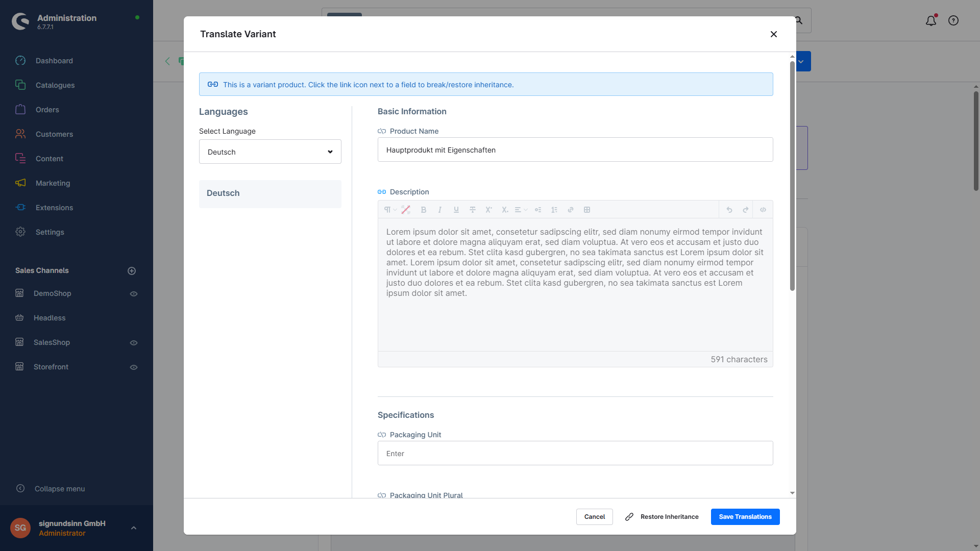Toggle inheritance link for Product Name
Image resolution: width=980 pixels, height=551 pixels.
[x=382, y=131]
